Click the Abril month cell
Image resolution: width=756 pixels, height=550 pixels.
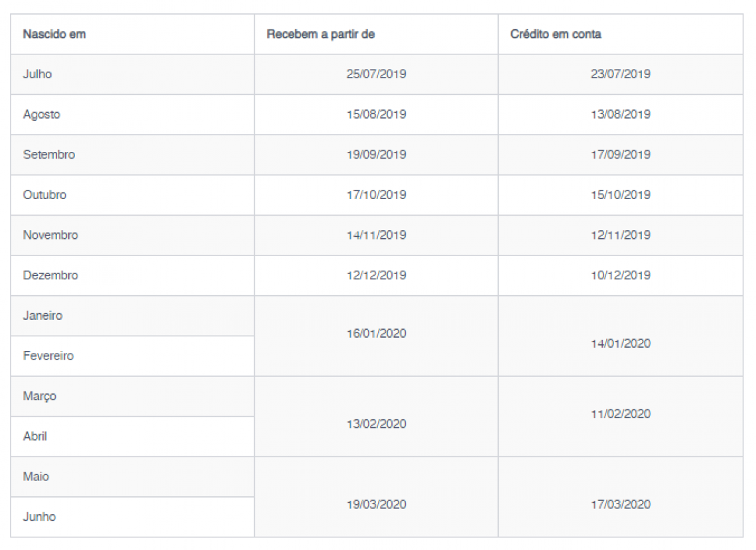coord(35,437)
